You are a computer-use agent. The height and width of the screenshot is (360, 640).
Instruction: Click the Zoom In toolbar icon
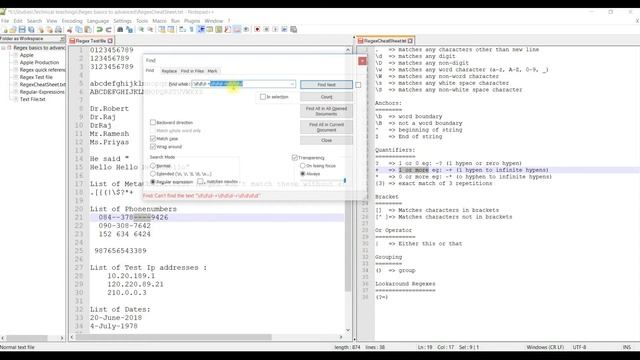coord(141,29)
